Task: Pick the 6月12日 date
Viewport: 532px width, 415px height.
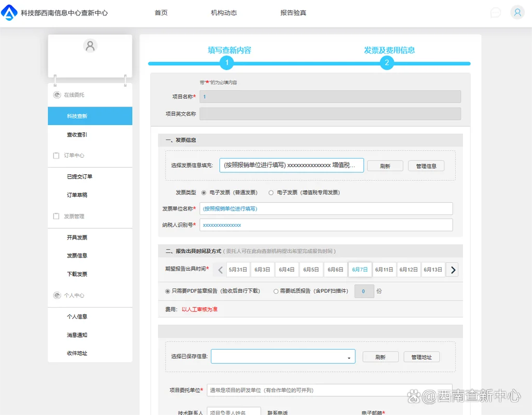Action: [x=408, y=270]
